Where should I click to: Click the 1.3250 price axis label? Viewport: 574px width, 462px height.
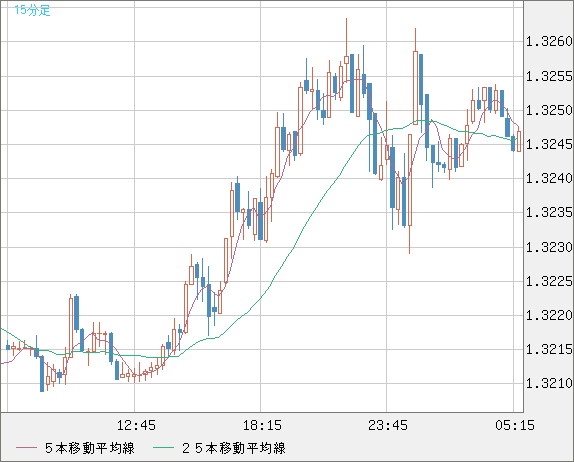coord(549,110)
